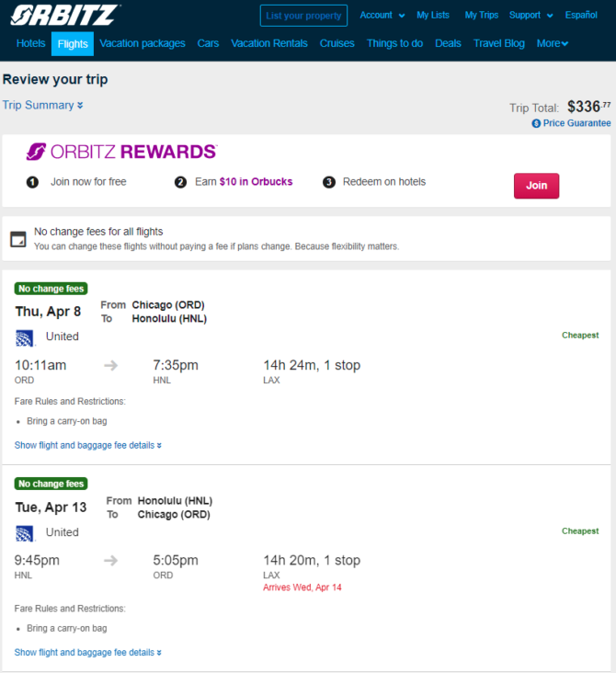Click the arrow icon between 9:45pm and 5:05pm
The image size is (616, 673).
(x=110, y=560)
